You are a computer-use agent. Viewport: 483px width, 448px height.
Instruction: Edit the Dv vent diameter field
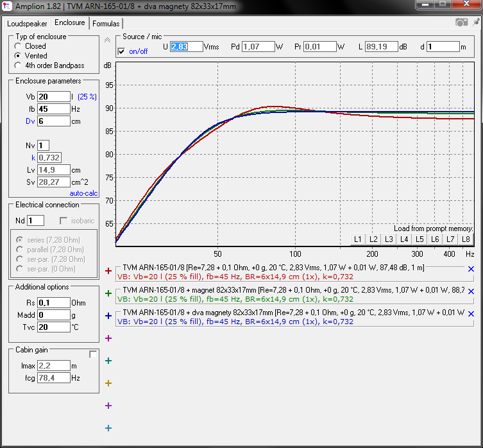pos(54,121)
